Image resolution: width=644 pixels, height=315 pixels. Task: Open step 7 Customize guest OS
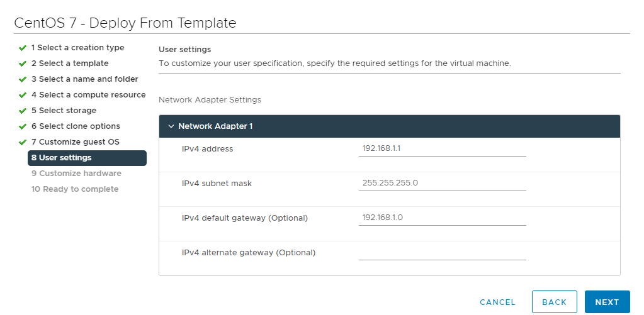tap(75, 142)
